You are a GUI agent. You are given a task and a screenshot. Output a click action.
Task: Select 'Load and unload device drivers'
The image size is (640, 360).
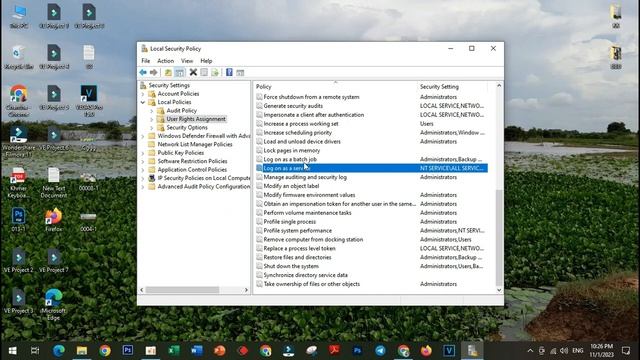(371, 142)
